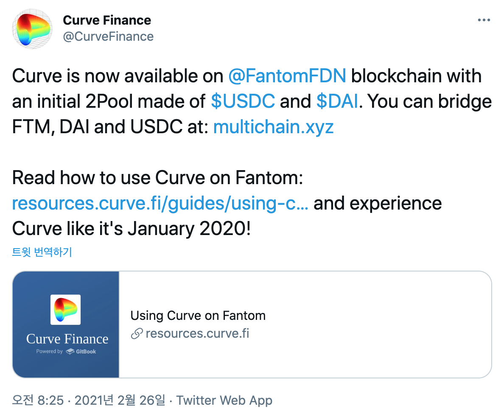Click the "Curve like it's January 2020!" text
This screenshot has height=420, width=504.
[x=132, y=229]
